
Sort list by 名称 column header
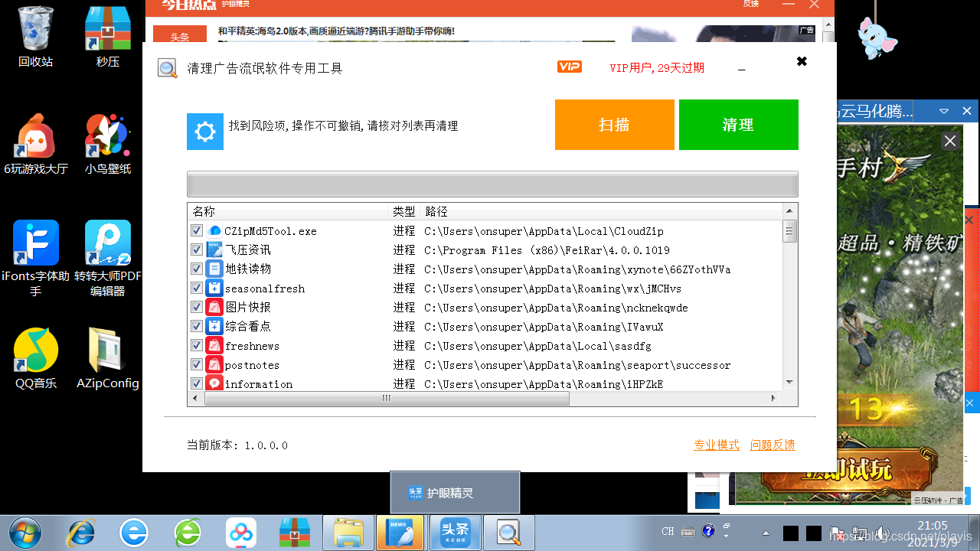click(289, 211)
